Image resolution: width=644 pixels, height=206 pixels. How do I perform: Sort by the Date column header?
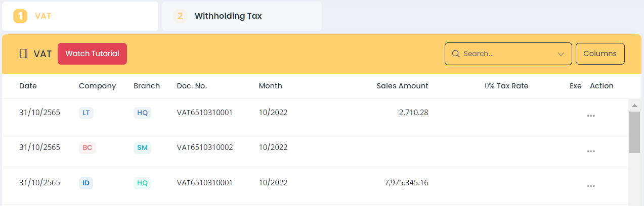(x=28, y=86)
